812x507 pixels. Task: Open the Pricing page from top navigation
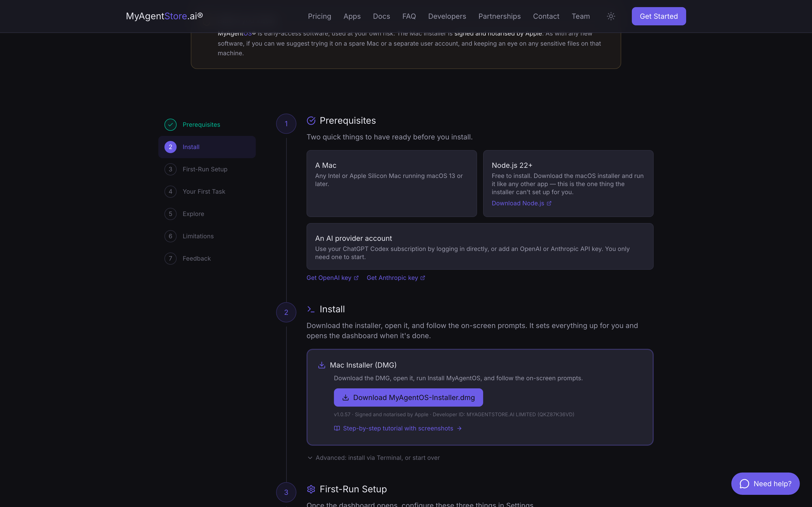(x=319, y=16)
